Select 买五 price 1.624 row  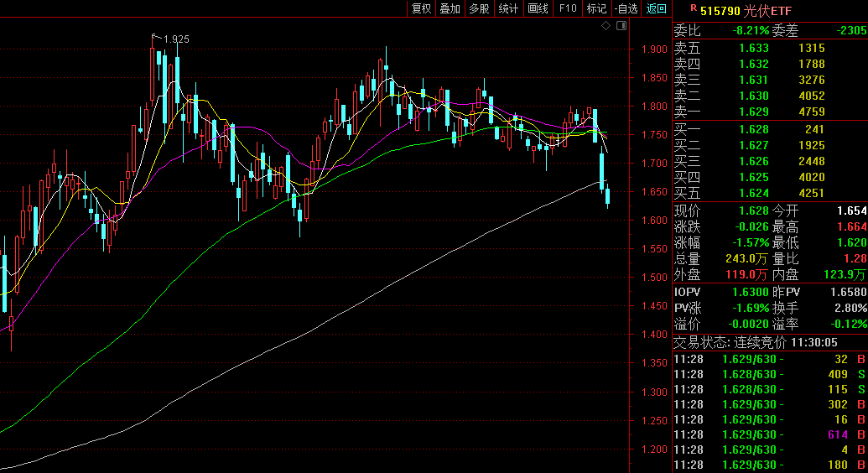(x=770, y=193)
